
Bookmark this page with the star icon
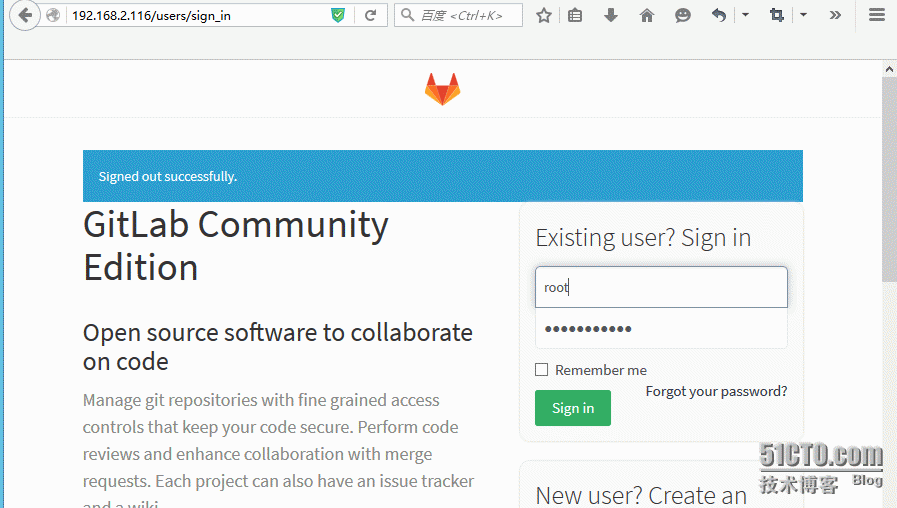(543, 15)
